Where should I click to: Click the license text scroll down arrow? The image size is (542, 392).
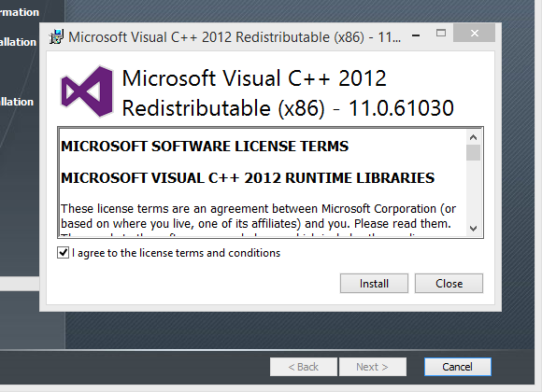pyautogui.click(x=473, y=229)
